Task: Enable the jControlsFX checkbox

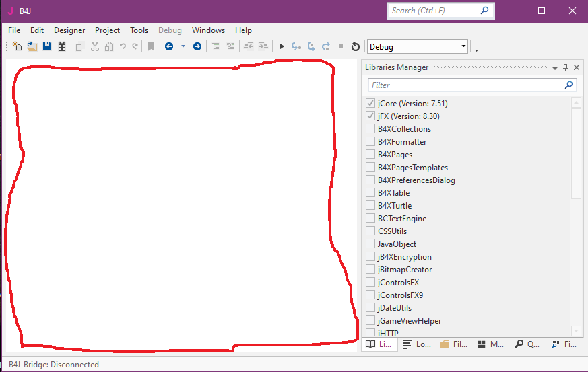Action: tap(370, 282)
